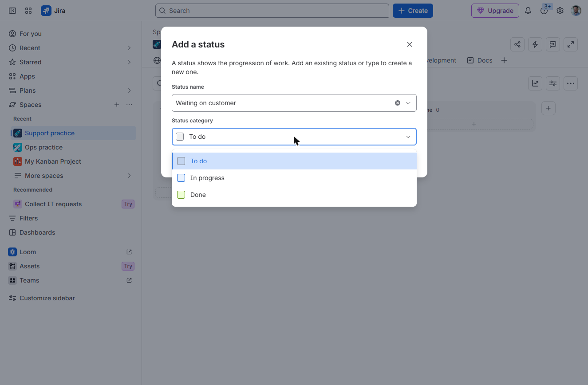Open the help icon with 3+ badge
Screen dimensions: 588x385
pos(544,11)
